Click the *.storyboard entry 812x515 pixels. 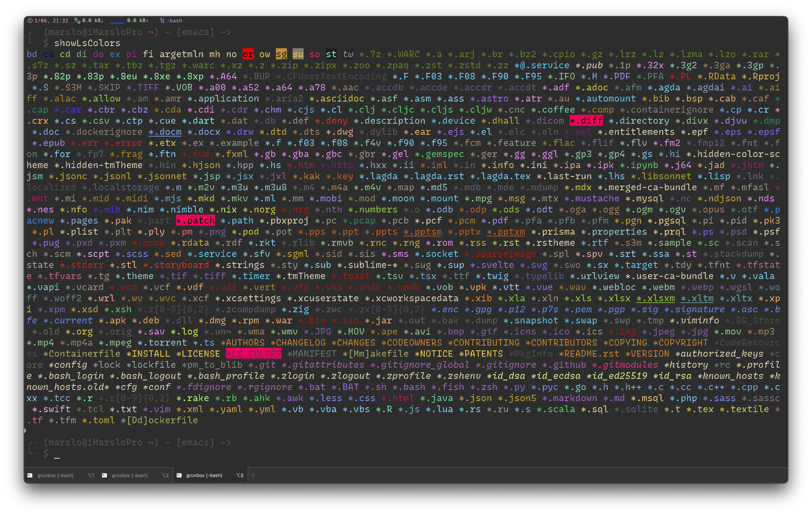click(x=176, y=265)
